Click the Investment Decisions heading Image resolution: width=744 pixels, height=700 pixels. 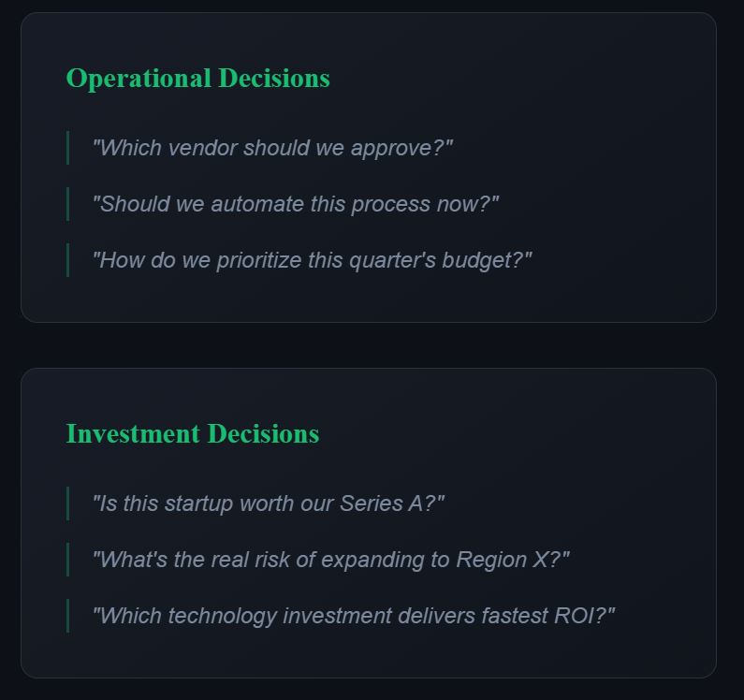192,434
